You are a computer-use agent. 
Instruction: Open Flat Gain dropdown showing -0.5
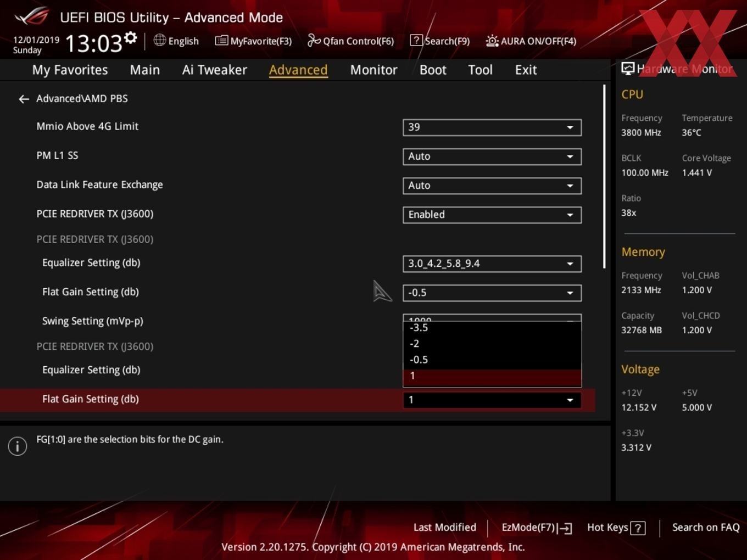(x=492, y=293)
